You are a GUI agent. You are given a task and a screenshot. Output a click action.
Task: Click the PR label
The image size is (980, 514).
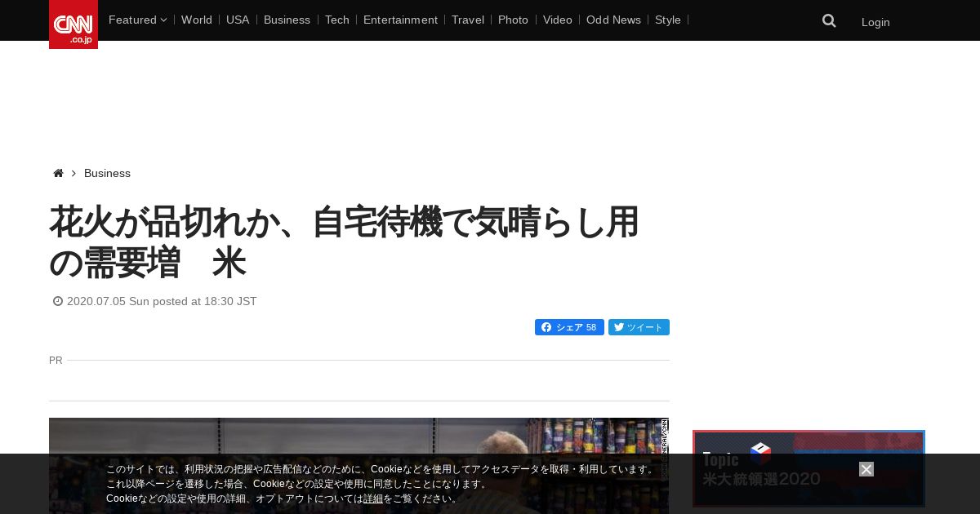pyautogui.click(x=56, y=360)
